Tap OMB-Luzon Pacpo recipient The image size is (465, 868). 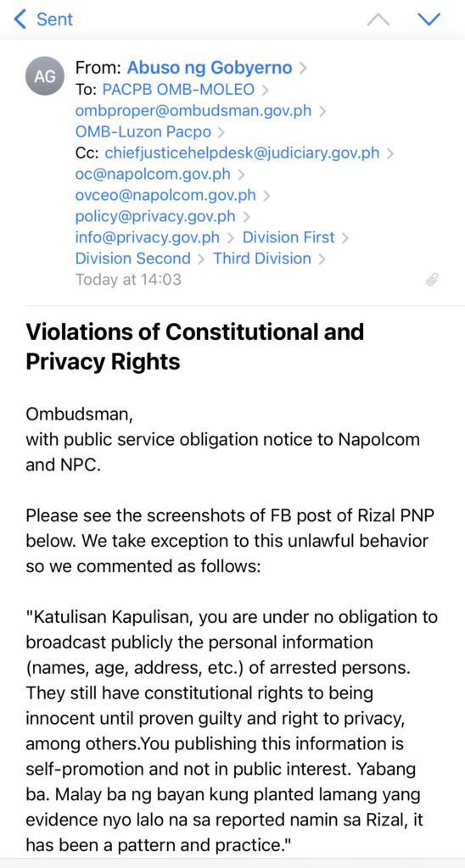[143, 131]
